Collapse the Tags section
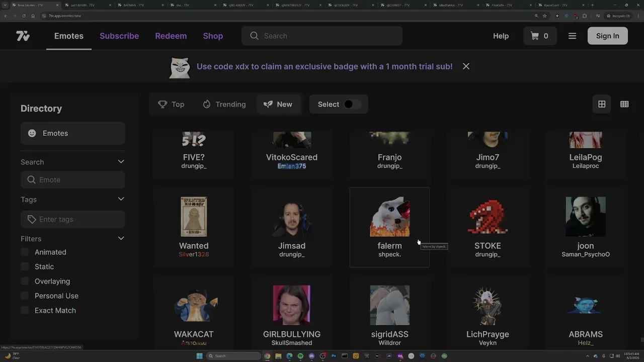The image size is (644, 362). (121, 199)
